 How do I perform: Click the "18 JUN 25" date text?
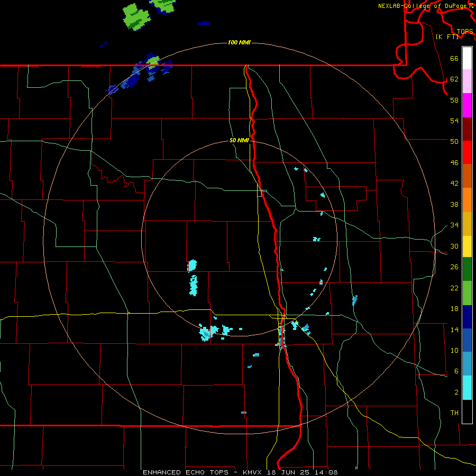[289, 472]
